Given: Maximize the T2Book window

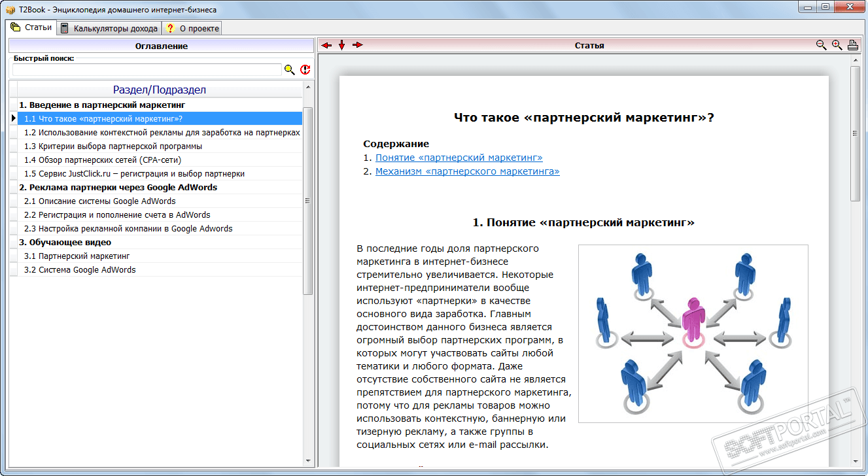Looking at the screenshot, I should [x=826, y=7].
